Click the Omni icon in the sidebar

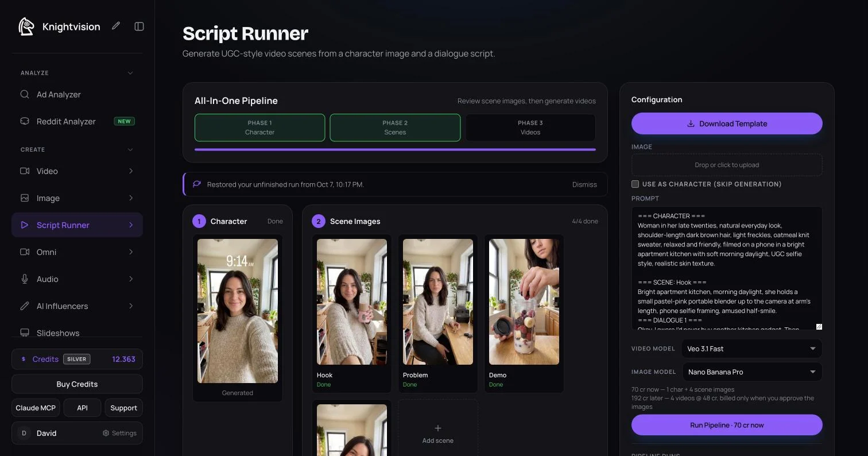[x=25, y=252]
